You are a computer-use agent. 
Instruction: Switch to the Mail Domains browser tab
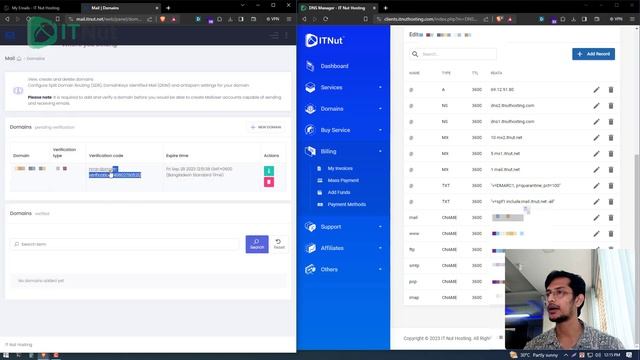pyautogui.click(x=121, y=8)
